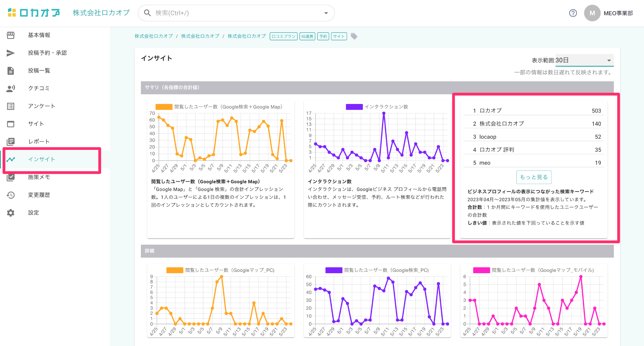Click the 変更履歴 history clock icon
The width and height of the screenshot is (644, 346).
[11, 195]
